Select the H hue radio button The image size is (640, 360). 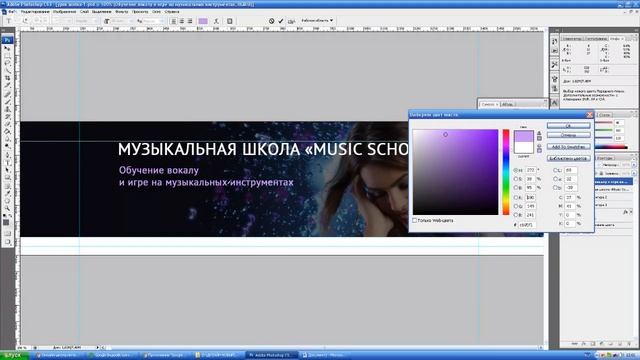516,170
